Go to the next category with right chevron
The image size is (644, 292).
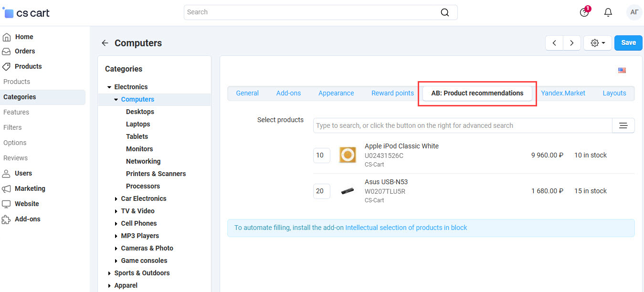572,43
